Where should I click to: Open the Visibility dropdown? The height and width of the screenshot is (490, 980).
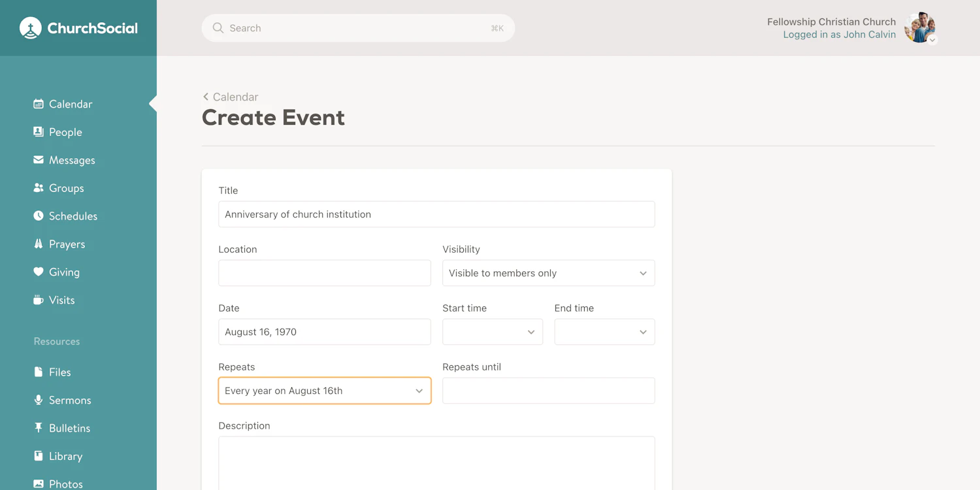coord(547,272)
